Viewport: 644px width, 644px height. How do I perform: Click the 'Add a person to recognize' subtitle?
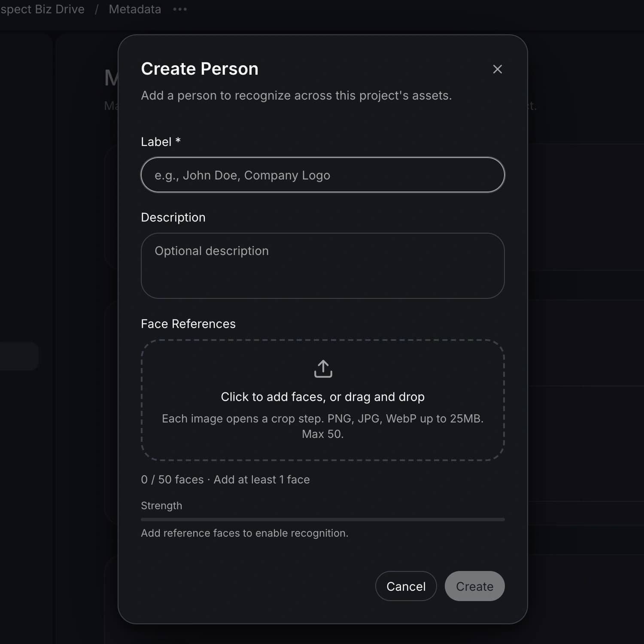pyautogui.click(x=296, y=95)
